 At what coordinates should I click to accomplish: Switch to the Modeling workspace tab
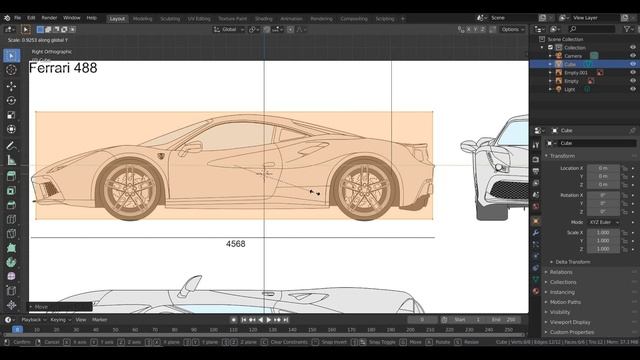tap(142, 19)
